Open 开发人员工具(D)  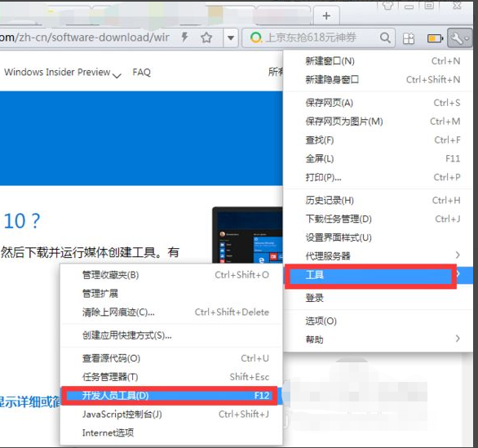click(x=171, y=396)
